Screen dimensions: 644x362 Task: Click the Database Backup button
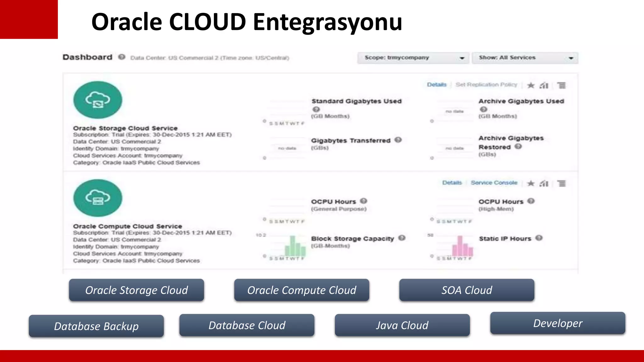point(96,326)
